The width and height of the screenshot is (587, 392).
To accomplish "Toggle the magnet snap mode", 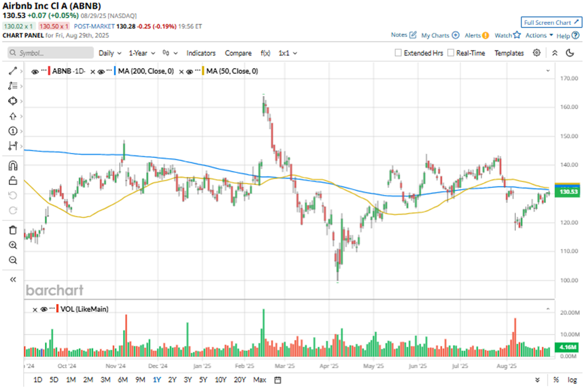I will [12, 165].
